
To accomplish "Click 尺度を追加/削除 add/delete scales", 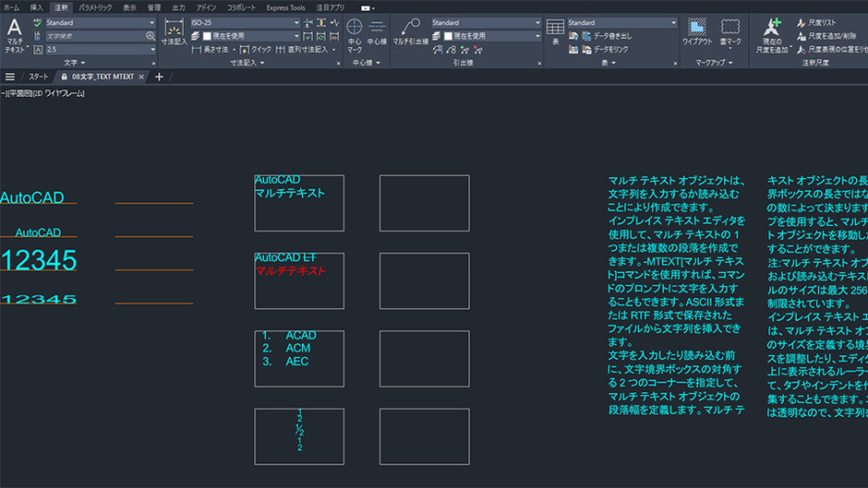I will [826, 36].
